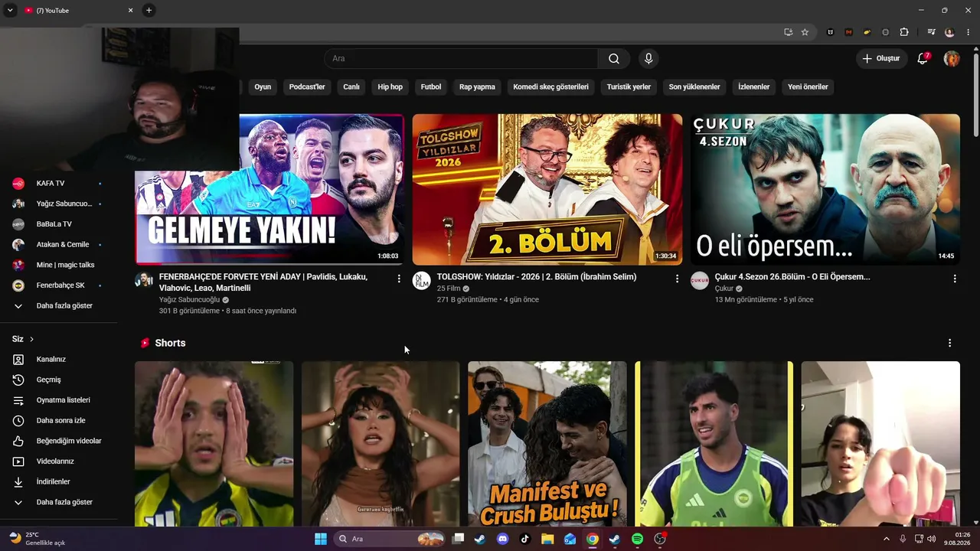Open the Chrome three-dot menu
Screen dimensions: 980x551
[x=969, y=32]
